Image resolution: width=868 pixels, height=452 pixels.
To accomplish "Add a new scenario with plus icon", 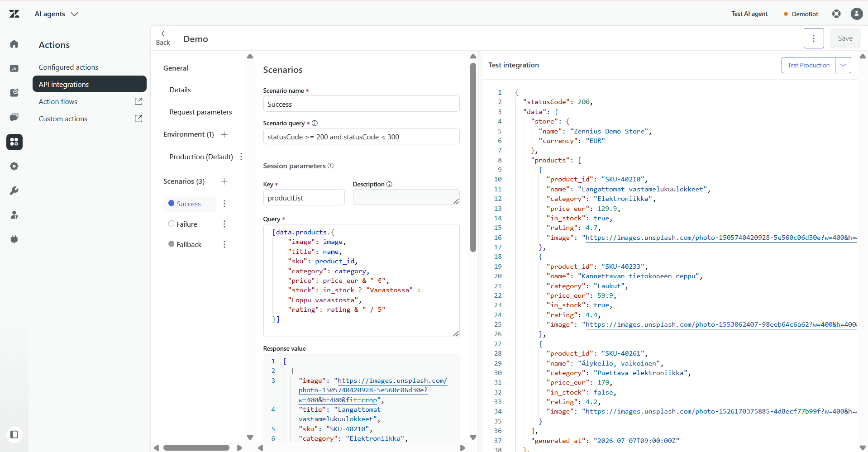I will coord(224,181).
